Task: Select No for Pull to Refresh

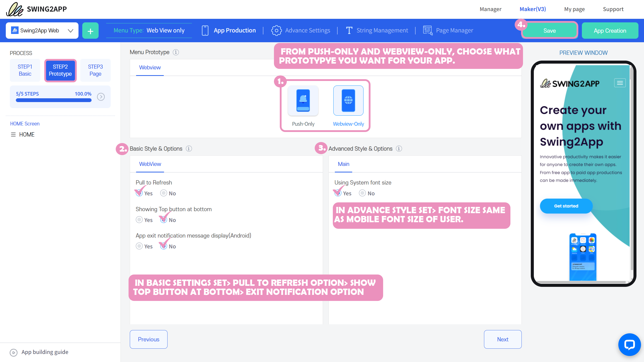Action: [164, 193]
